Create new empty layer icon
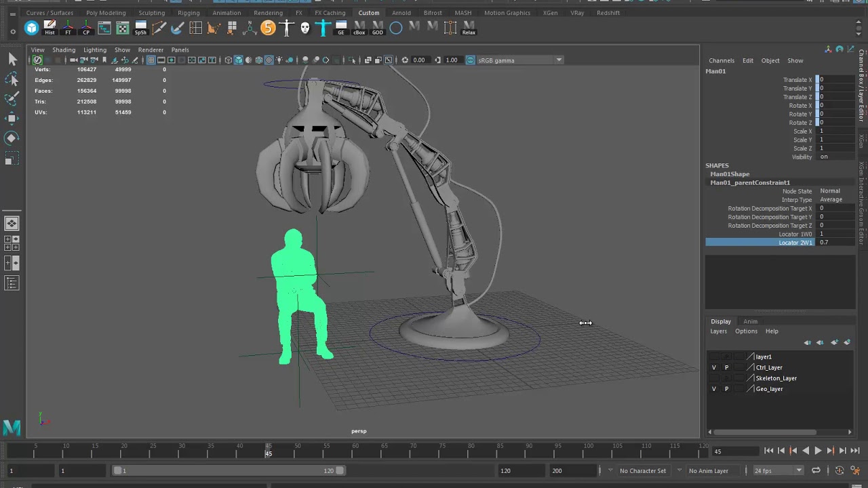 click(835, 342)
